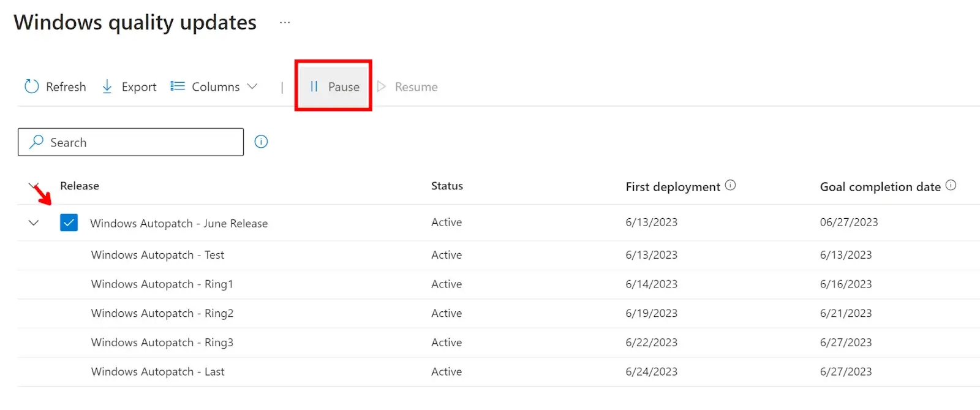Select the Windows Autopatch - Ring1 row
This screenshot has width=980, height=410.
click(x=499, y=284)
